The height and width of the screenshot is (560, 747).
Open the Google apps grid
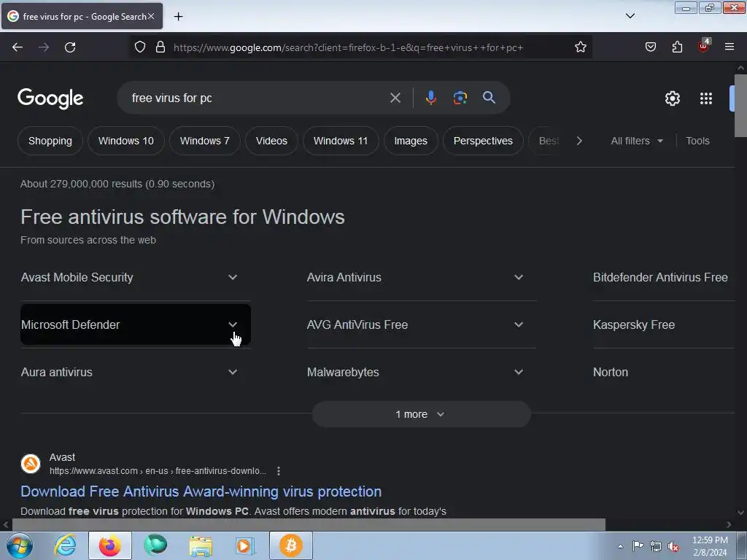[706, 98]
